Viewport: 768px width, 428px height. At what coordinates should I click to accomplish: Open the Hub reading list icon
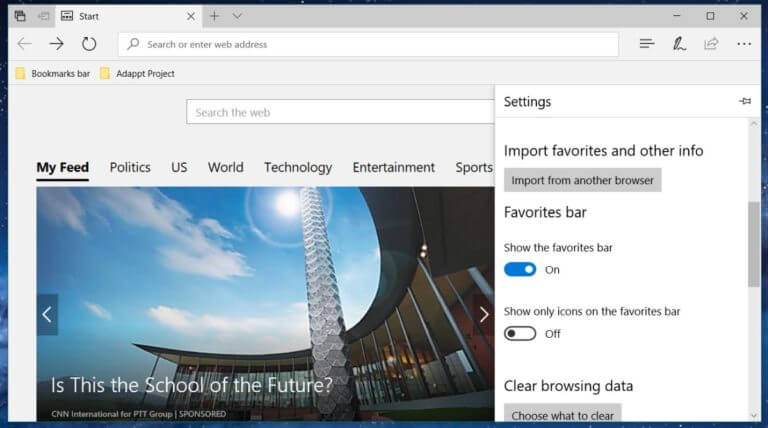pyautogui.click(x=647, y=44)
